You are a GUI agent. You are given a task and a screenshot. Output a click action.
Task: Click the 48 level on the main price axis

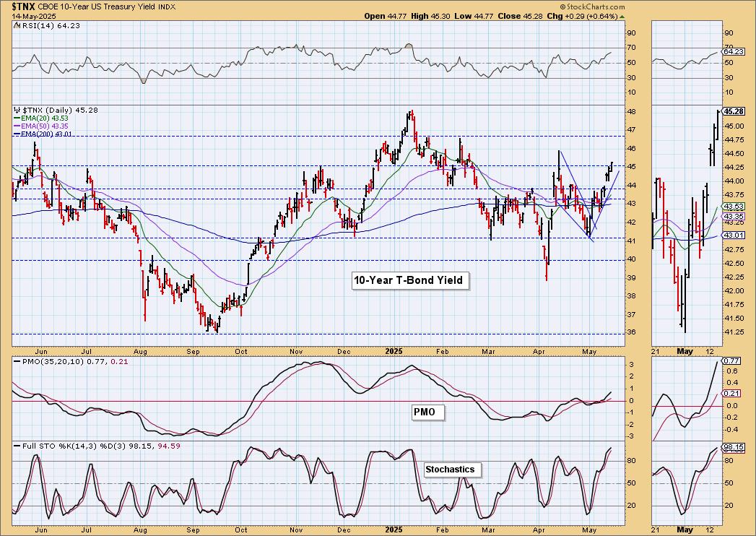pos(632,112)
